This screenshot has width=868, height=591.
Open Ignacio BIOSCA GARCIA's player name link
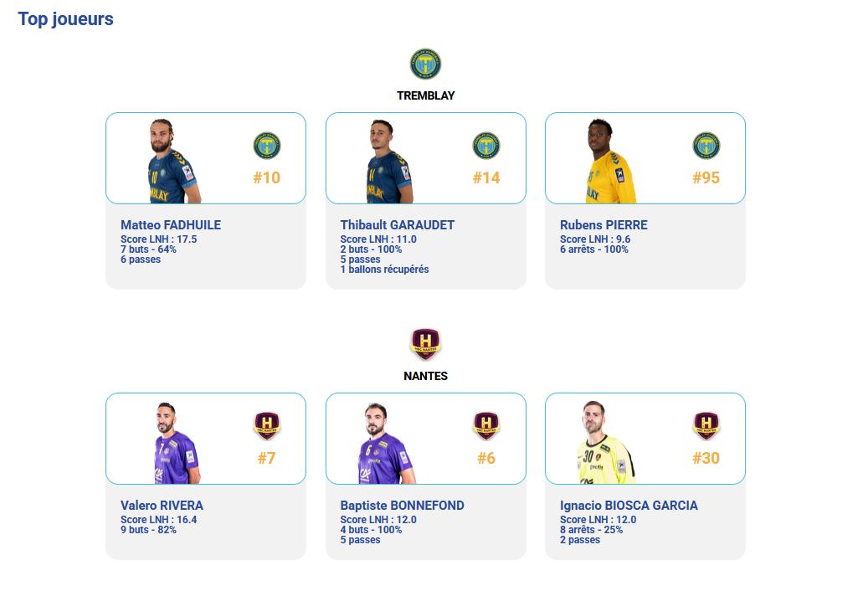point(629,506)
